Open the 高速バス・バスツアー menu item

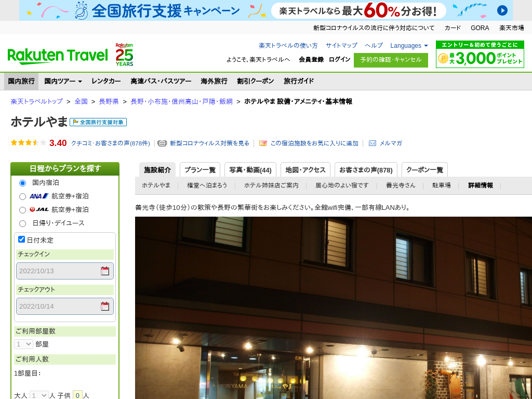pyautogui.click(x=161, y=81)
